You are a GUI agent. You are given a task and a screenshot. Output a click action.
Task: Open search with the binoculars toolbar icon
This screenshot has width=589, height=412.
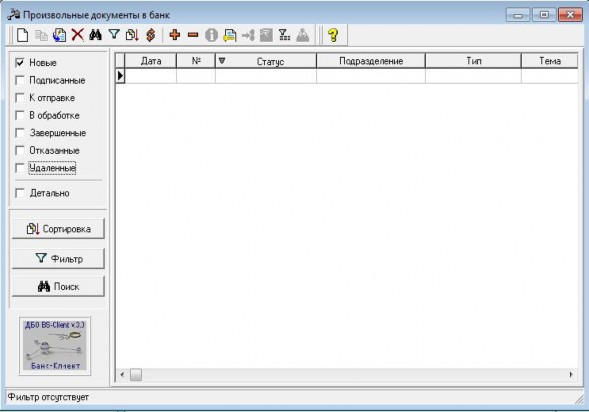(x=95, y=35)
